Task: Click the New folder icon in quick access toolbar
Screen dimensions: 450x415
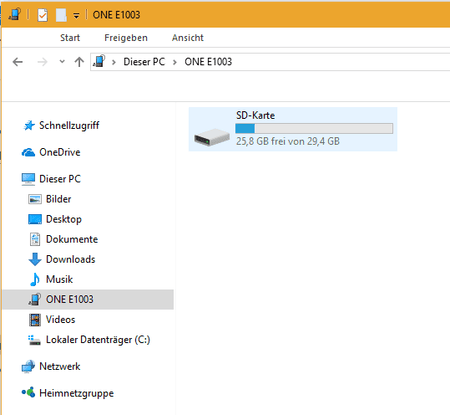Action: pyautogui.click(x=61, y=15)
